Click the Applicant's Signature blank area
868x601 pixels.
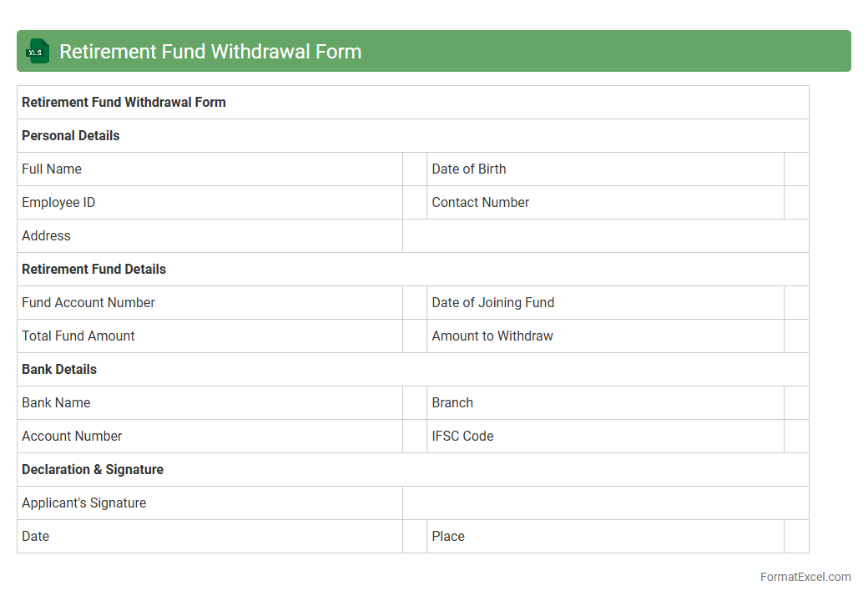[x=605, y=503]
